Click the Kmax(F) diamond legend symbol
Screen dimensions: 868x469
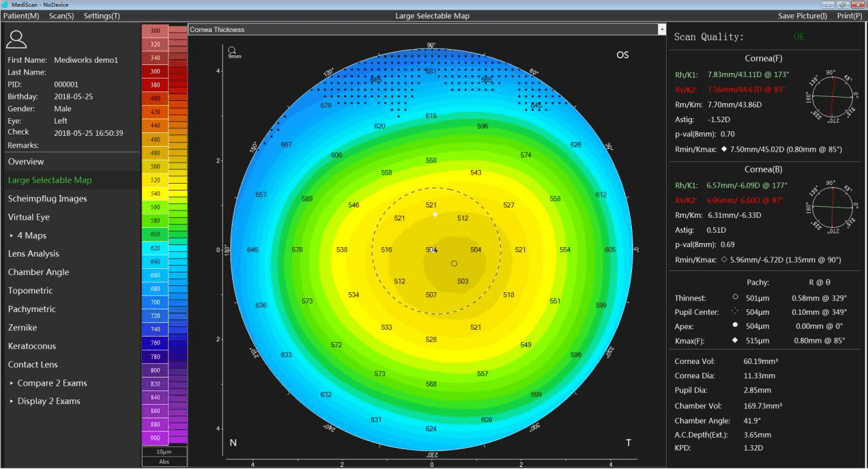click(735, 341)
